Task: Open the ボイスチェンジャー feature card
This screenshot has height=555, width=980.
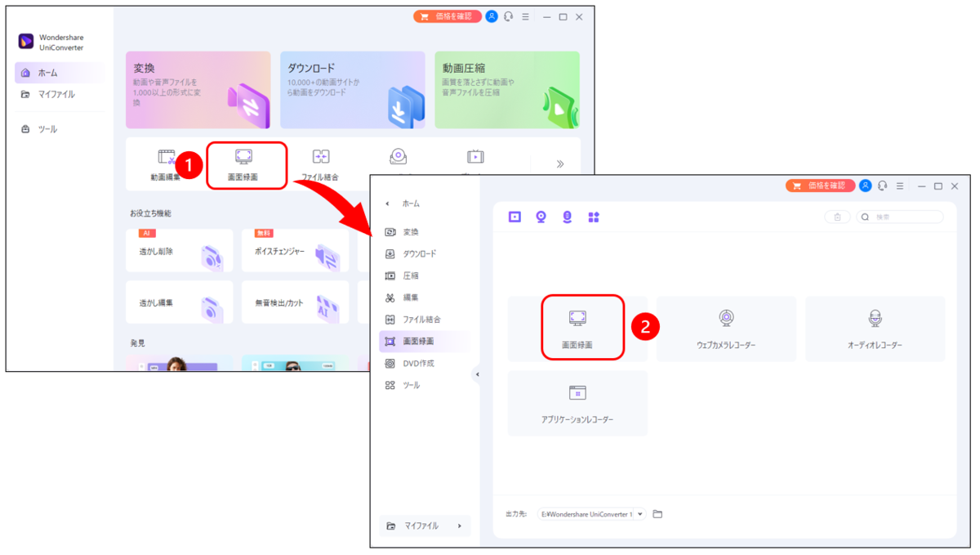Action: point(295,251)
